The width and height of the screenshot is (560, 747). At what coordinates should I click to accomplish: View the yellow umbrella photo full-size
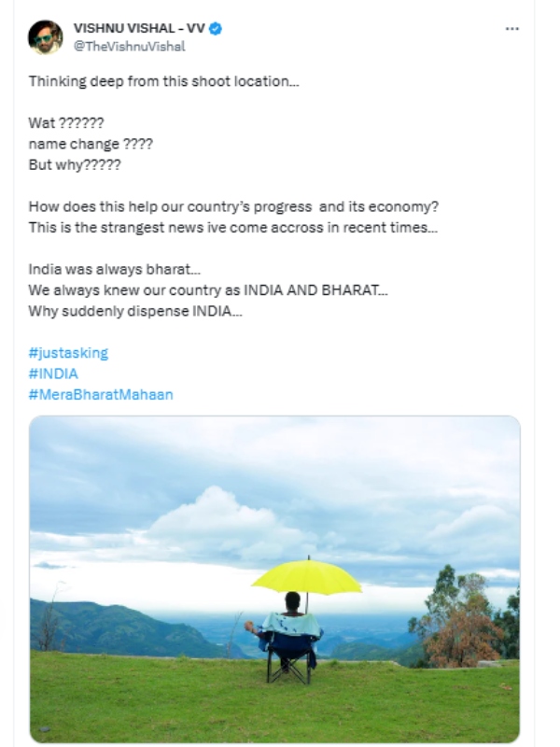click(x=280, y=574)
